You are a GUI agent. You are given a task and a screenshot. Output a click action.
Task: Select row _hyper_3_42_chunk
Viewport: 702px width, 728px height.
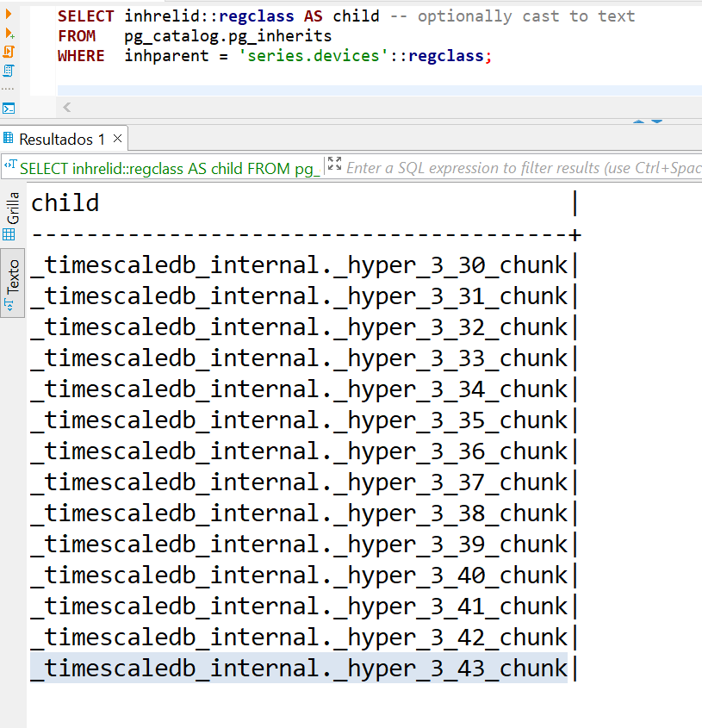click(x=299, y=638)
